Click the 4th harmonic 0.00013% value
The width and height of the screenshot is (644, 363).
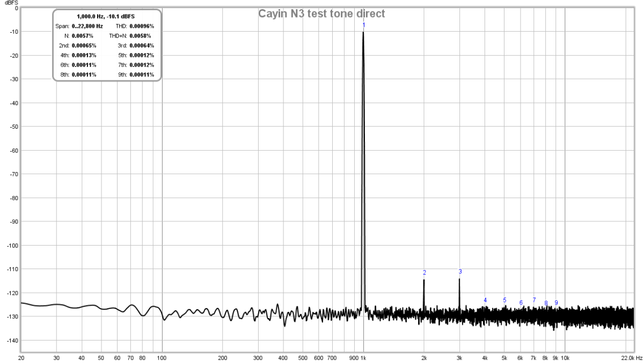(84, 55)
